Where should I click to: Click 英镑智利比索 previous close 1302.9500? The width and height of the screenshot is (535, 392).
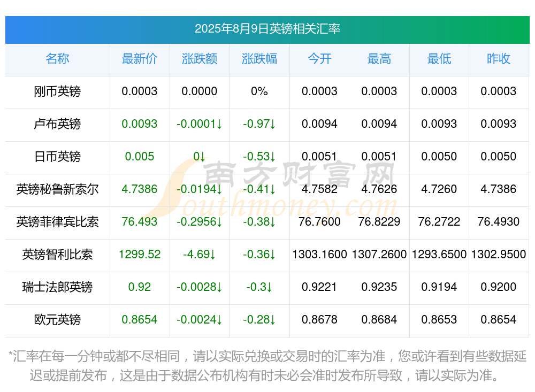point(499,255)
